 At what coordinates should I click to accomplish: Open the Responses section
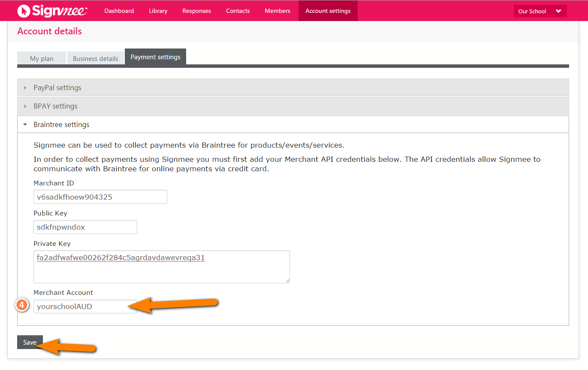196,11
